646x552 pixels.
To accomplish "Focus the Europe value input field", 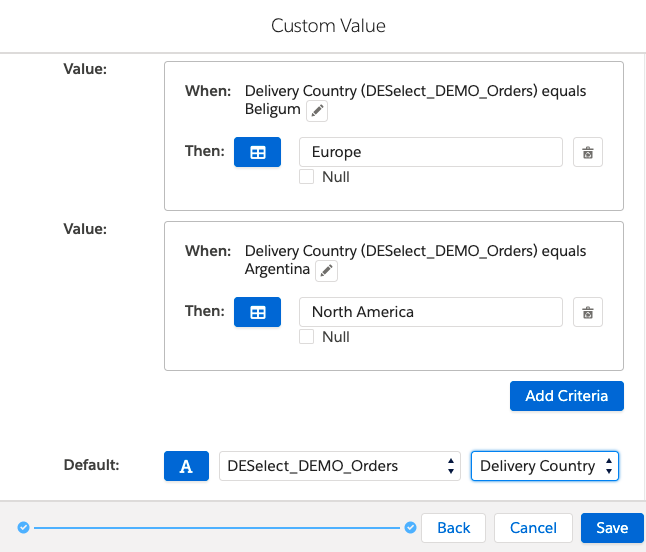I will tap(431, 152).
